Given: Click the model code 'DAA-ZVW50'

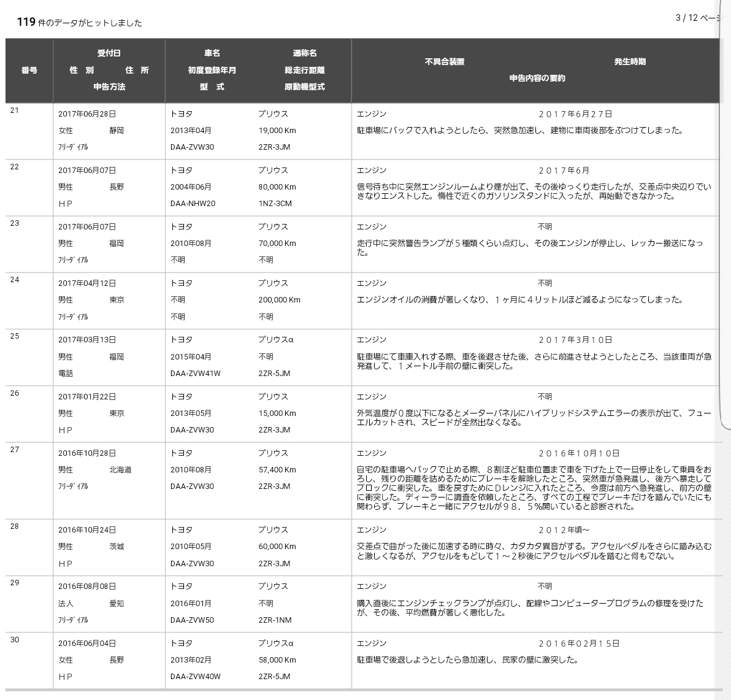Looking at the screenshot, I should [192, 620].
